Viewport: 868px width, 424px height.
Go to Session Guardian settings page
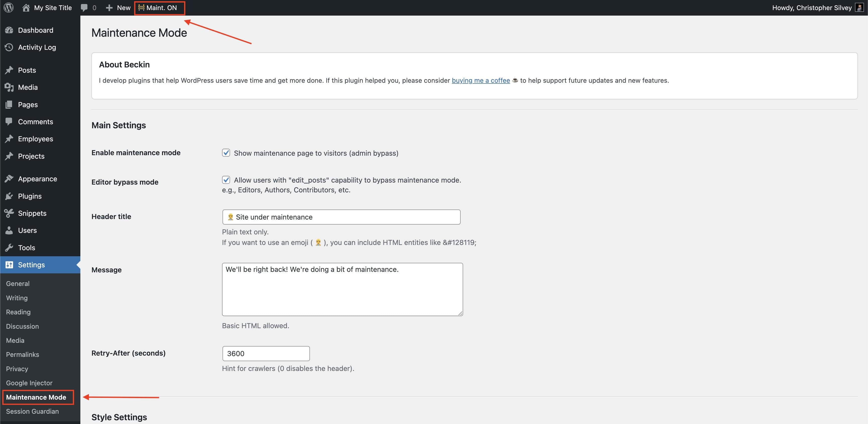tap(32, 411)
